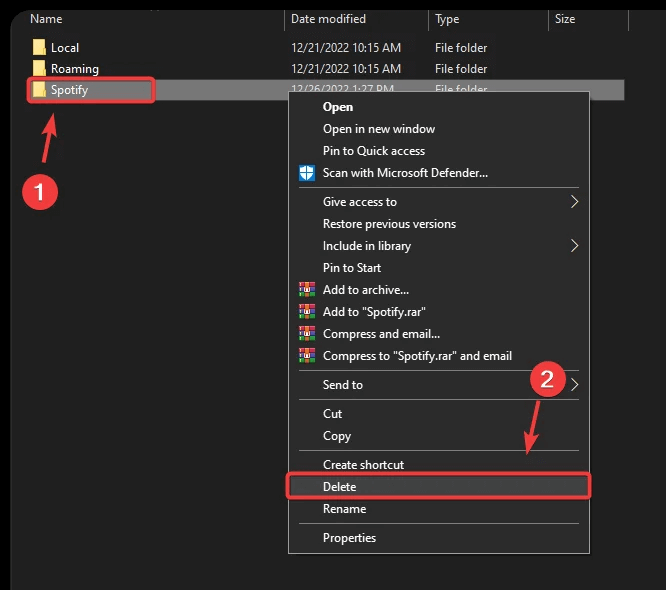The width and height of the screenshot is (666, 590).
Task: Select the Roaming folder name in list
Action: 75,69
